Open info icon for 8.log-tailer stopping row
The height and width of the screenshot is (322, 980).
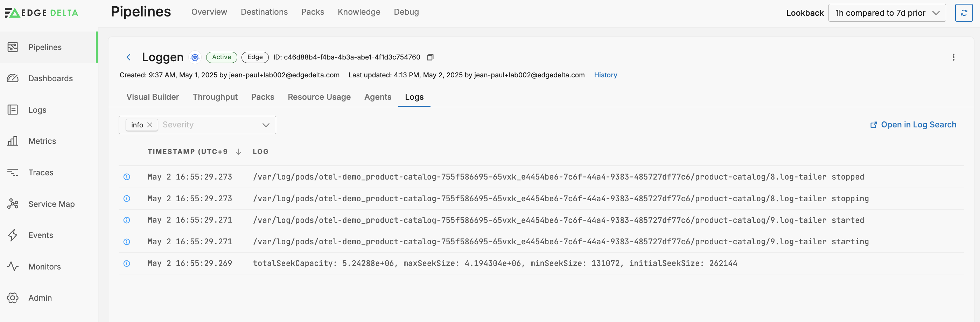point(127,199)
